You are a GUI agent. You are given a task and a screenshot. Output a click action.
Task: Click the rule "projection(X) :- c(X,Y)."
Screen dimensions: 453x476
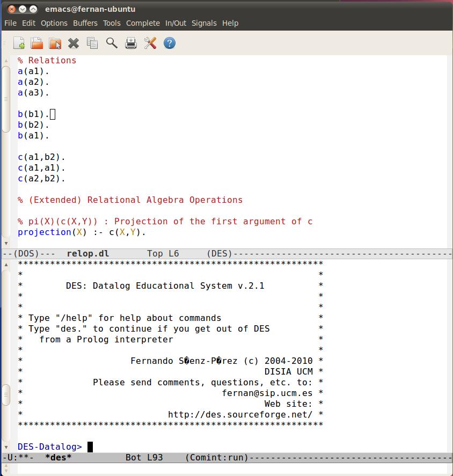tap(82, 232)
